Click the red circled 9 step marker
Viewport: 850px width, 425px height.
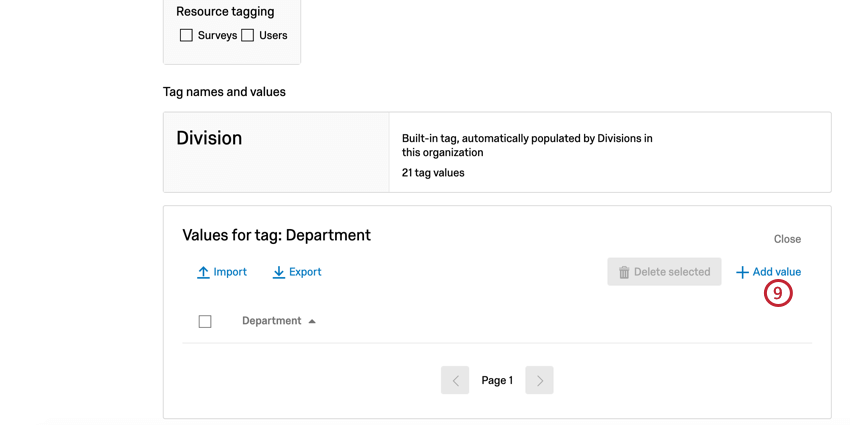click(x=778, y=293)
